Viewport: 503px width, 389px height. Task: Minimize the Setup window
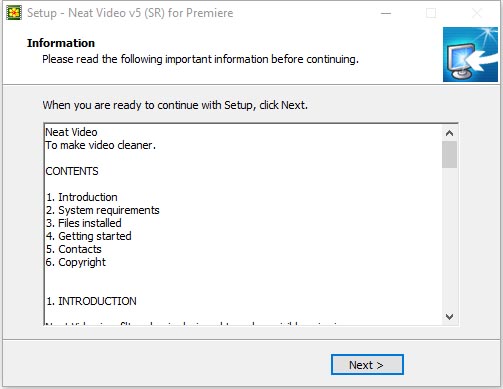[x=386, y=13]
